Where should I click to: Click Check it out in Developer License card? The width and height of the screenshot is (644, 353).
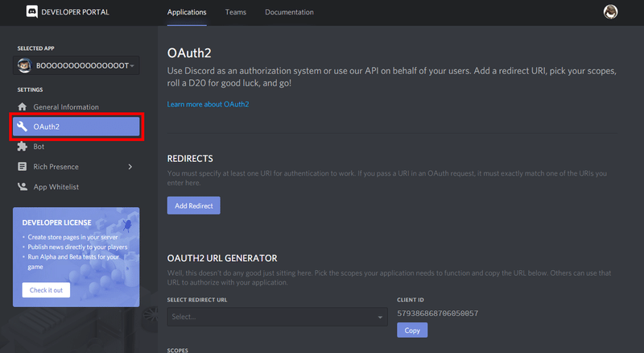46,290
